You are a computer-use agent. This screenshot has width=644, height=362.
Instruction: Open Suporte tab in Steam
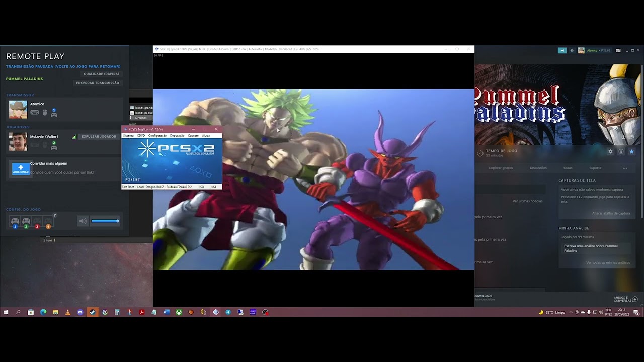pyautogui.click(x=595, y=168)
